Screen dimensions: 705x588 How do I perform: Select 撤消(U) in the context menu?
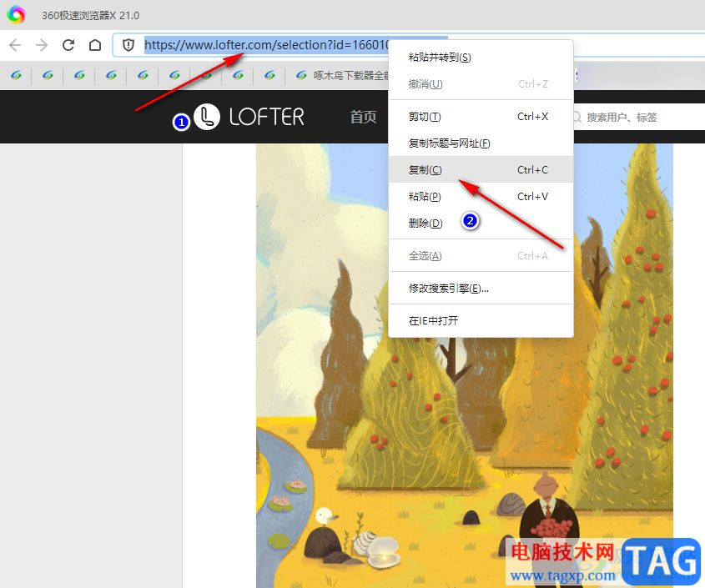coord(481,84)
